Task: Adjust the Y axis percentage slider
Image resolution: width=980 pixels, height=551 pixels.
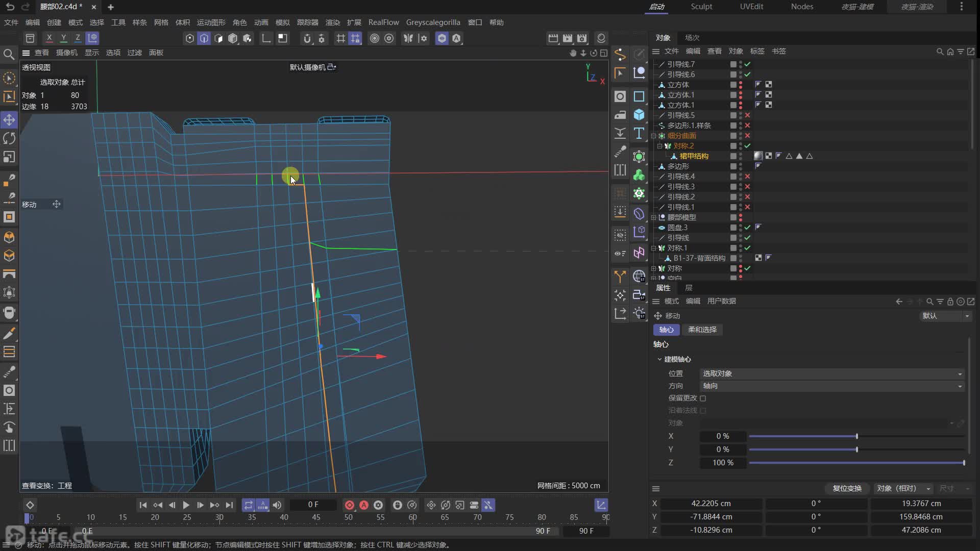Action: coord(856,449)
